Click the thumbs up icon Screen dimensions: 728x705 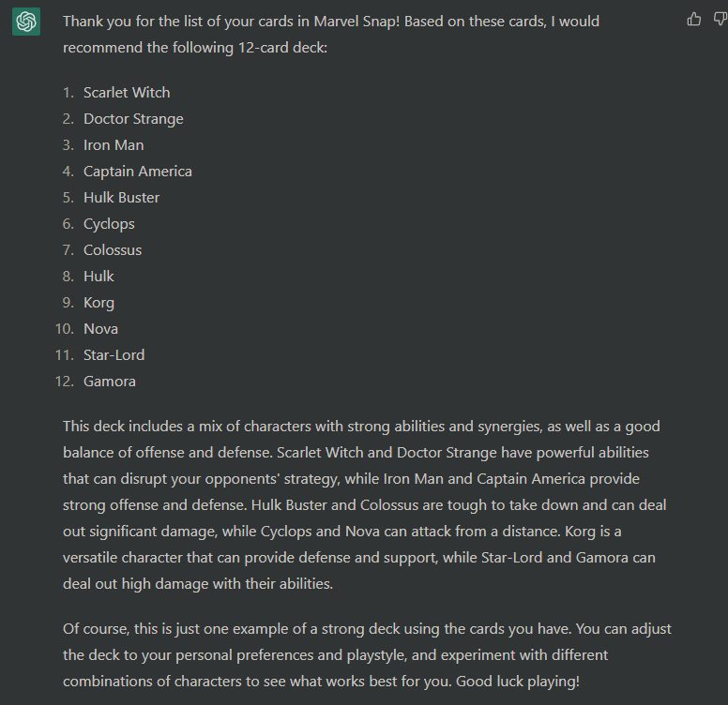click(694, 19)
